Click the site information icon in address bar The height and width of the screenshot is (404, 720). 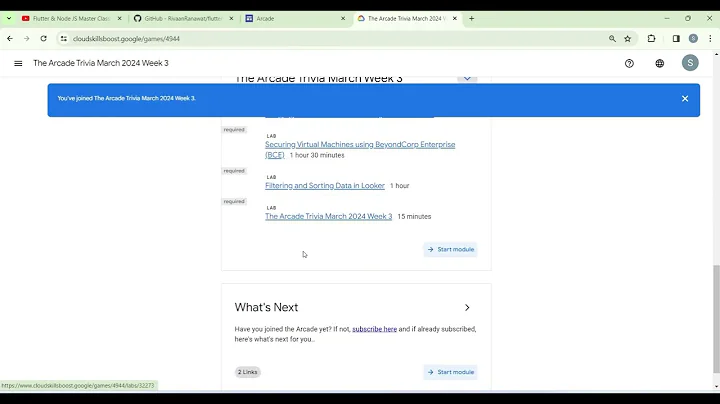click(x=64, y=39)
